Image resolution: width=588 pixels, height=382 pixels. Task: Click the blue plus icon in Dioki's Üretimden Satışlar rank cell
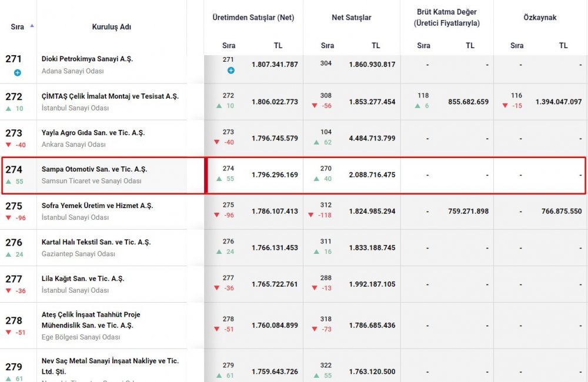231,70
